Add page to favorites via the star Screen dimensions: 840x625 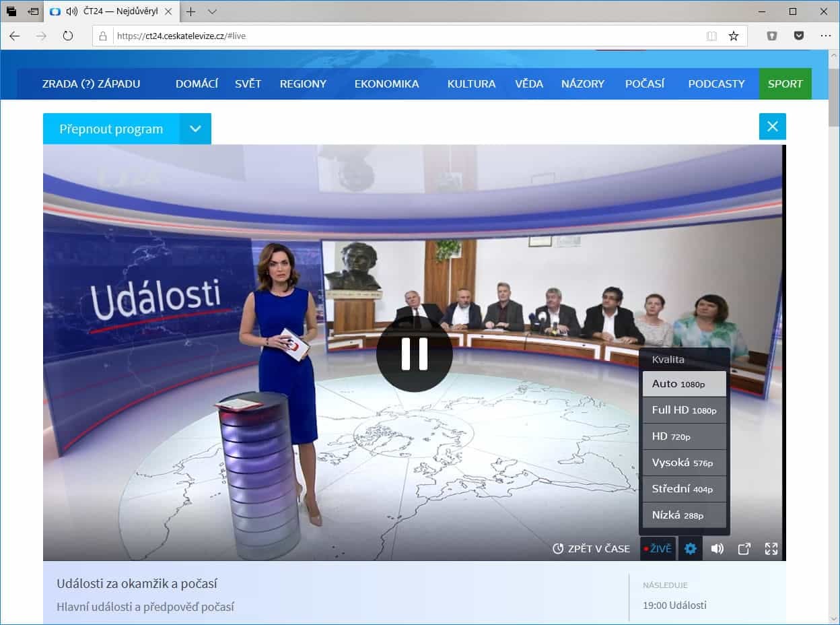click(x=733, y=36)
